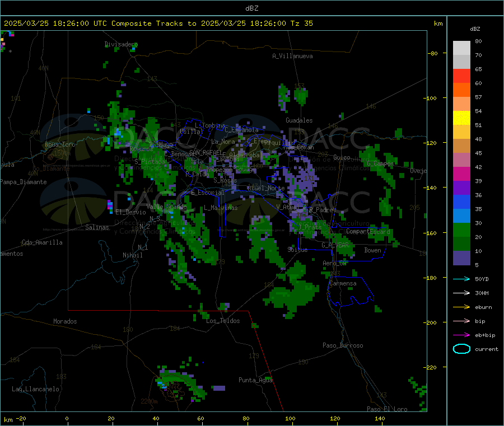This screenshot has height=426, width=504.
Task: Select the Soitue map label
Action: pyautogui.click(x=297, y=249)
